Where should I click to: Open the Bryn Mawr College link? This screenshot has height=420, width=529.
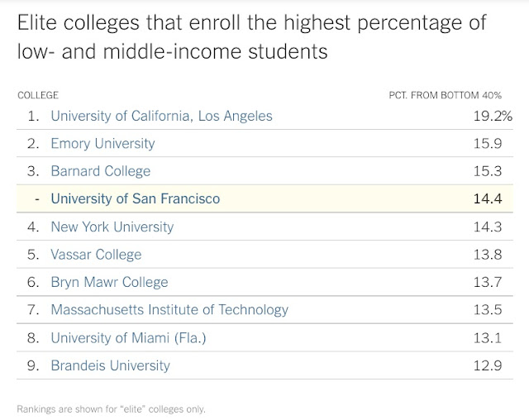pyautogui.click(x=109, y=282)
